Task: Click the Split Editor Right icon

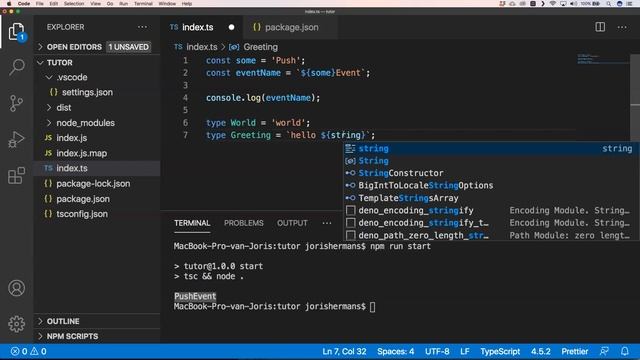Action: pyautogui.click(x=600, y=27)
